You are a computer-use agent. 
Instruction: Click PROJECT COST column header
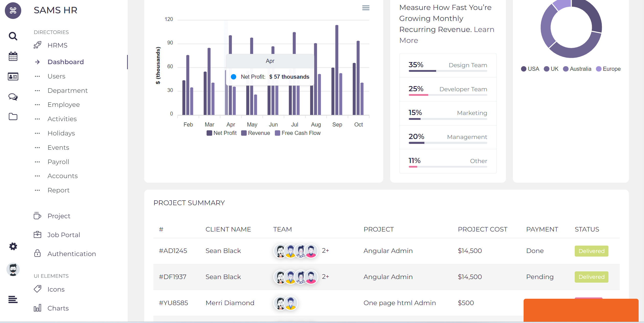click(482, 229)
